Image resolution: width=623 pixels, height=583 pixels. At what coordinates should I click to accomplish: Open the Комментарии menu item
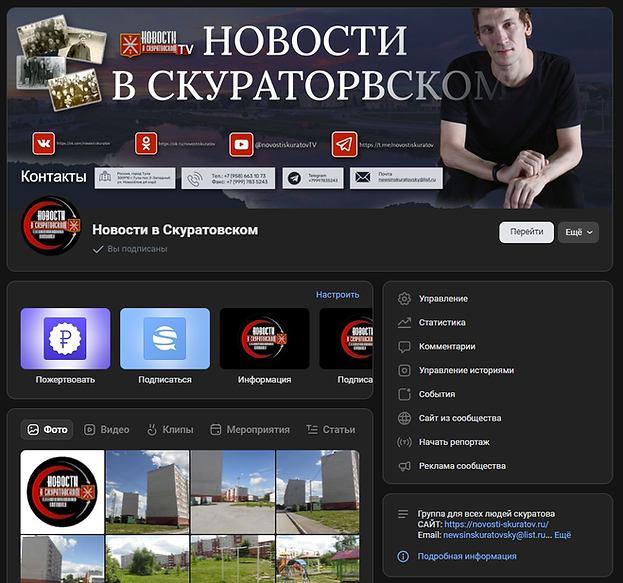click(x=497, y=347)
